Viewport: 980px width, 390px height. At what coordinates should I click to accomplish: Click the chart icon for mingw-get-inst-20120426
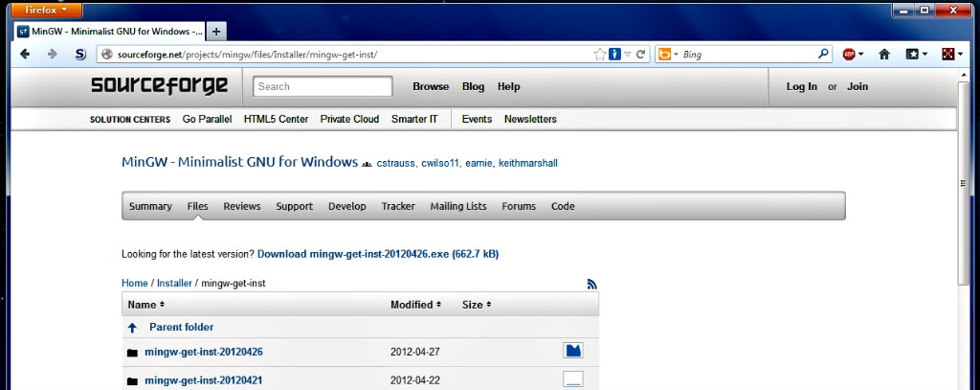pyautogui.click(x=572, y=351)
